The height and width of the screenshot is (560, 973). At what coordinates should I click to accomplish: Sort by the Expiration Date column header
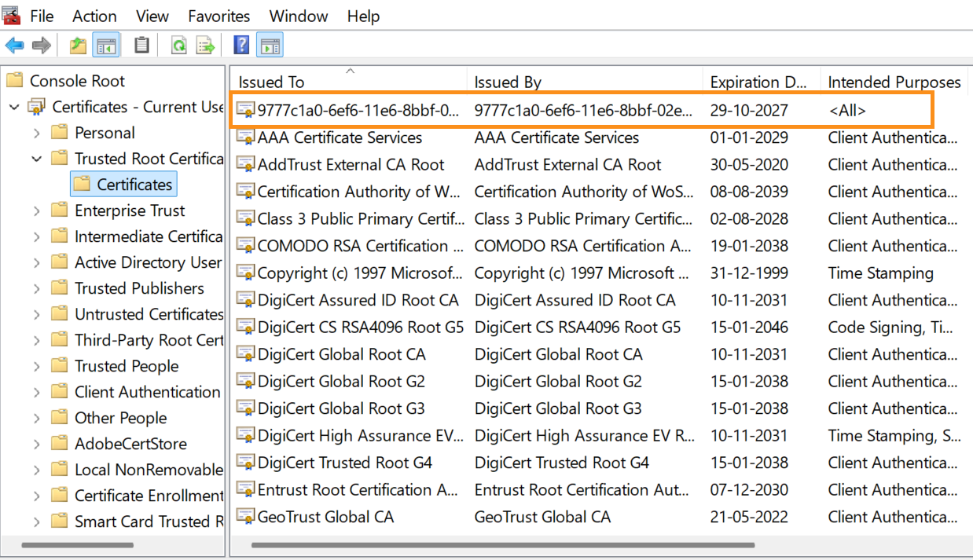pos(758,82)
